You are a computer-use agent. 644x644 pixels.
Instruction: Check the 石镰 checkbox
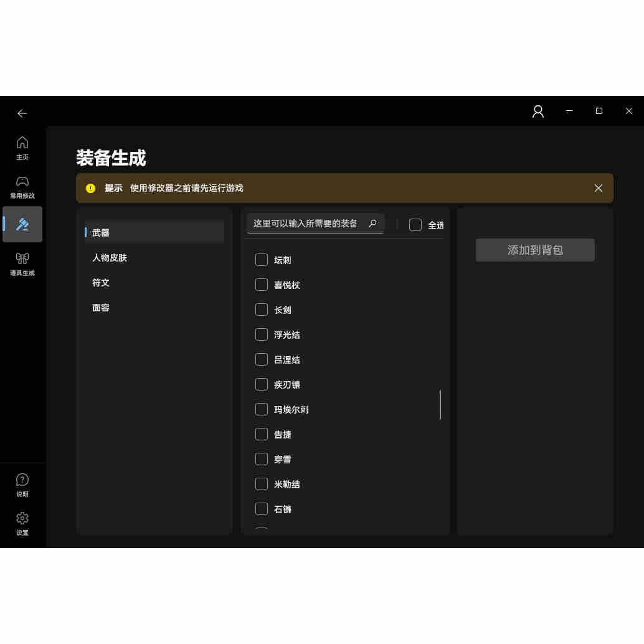(x=261, y=509)
